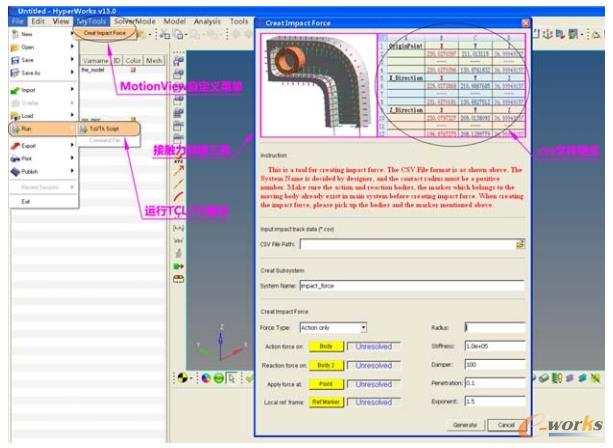Click the yellow line icon in vertical toolbar
613x448 pixels.
(178, 183)
